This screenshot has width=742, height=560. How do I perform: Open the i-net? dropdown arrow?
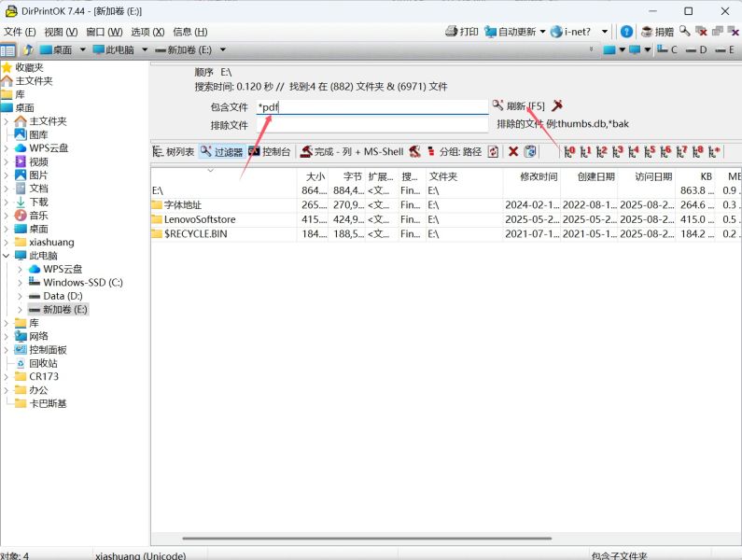[604, 32]
